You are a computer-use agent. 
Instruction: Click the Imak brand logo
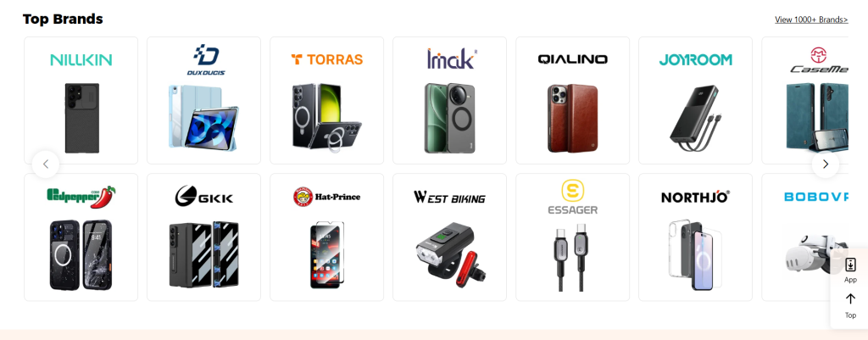tap(452, 59)
